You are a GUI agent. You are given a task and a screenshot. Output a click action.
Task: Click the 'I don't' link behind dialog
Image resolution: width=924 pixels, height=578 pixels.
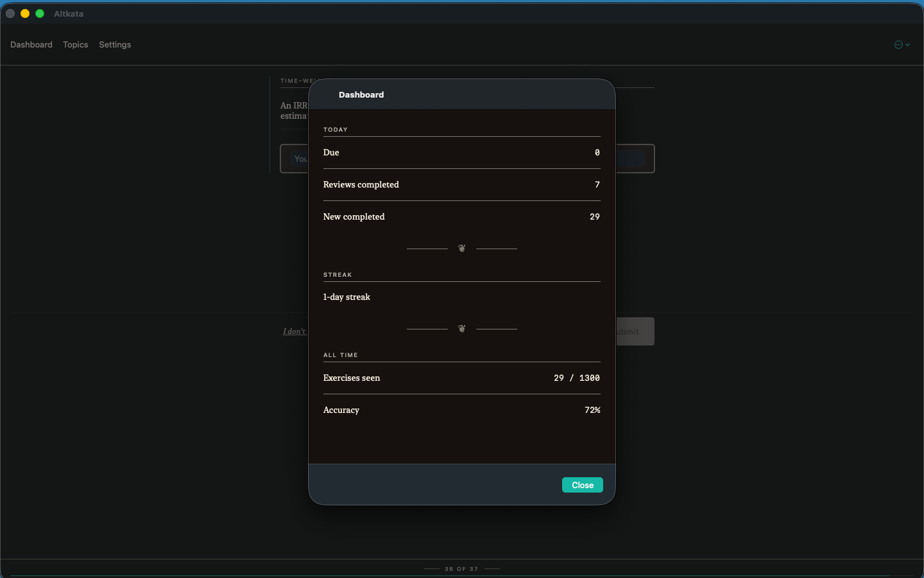point(295,331)
